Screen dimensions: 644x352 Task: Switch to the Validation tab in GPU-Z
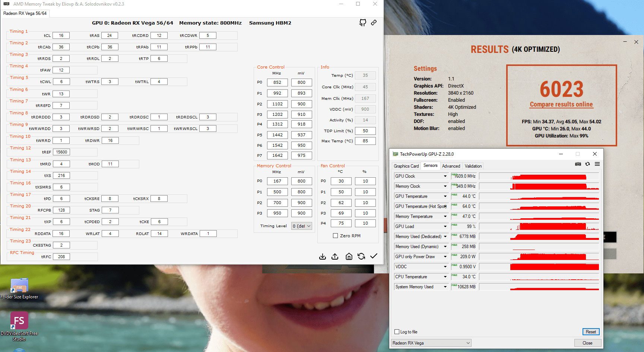pyautogui.click(x=473, y=166)
